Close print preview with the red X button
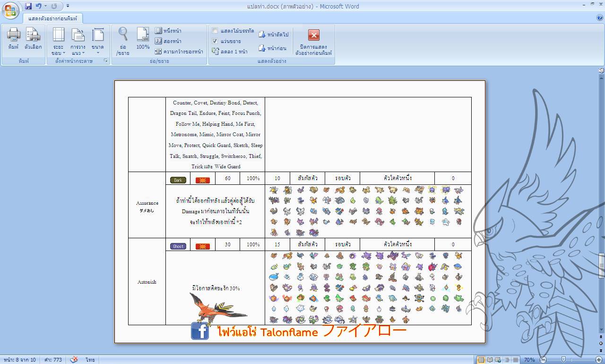This screenshot has height=364, width=605. coord(314,35)
